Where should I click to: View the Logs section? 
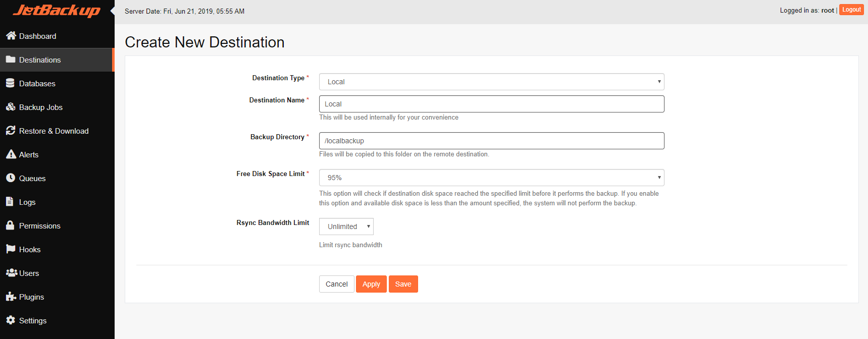point(57,202)
